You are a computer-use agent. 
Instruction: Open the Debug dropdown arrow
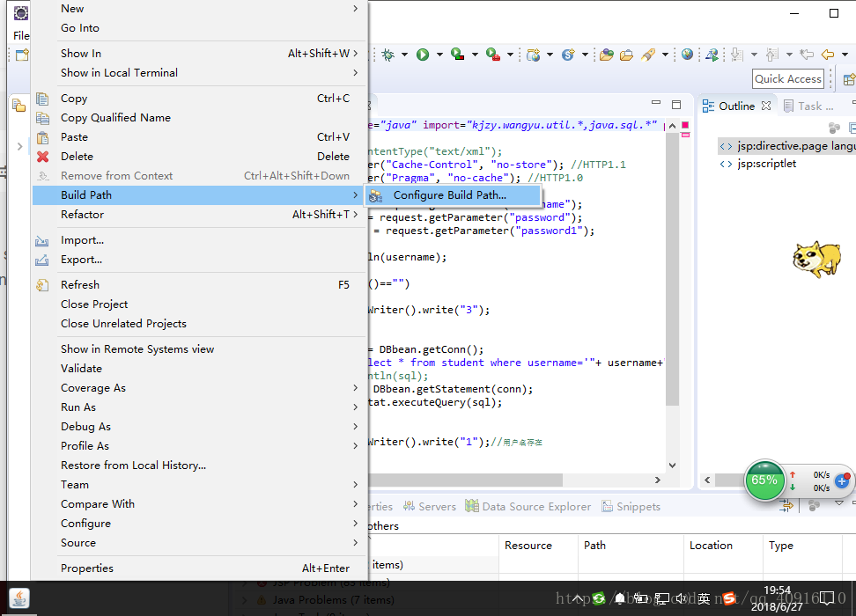(404, 55)
